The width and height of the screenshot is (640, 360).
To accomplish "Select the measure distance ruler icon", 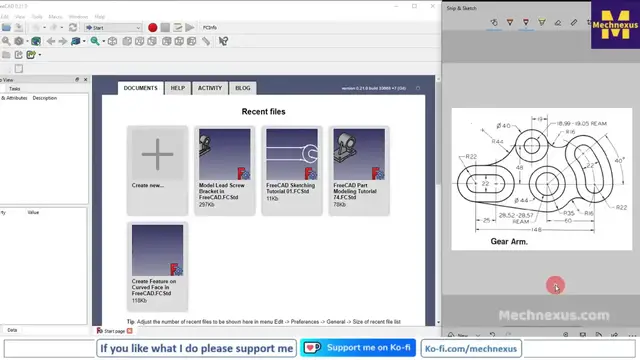I will coord(206,41).
